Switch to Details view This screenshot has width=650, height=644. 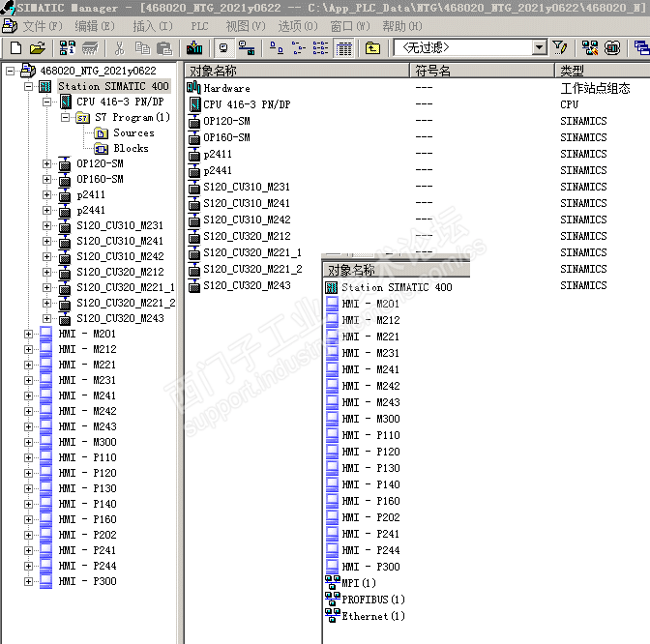(x=343, y=48)
